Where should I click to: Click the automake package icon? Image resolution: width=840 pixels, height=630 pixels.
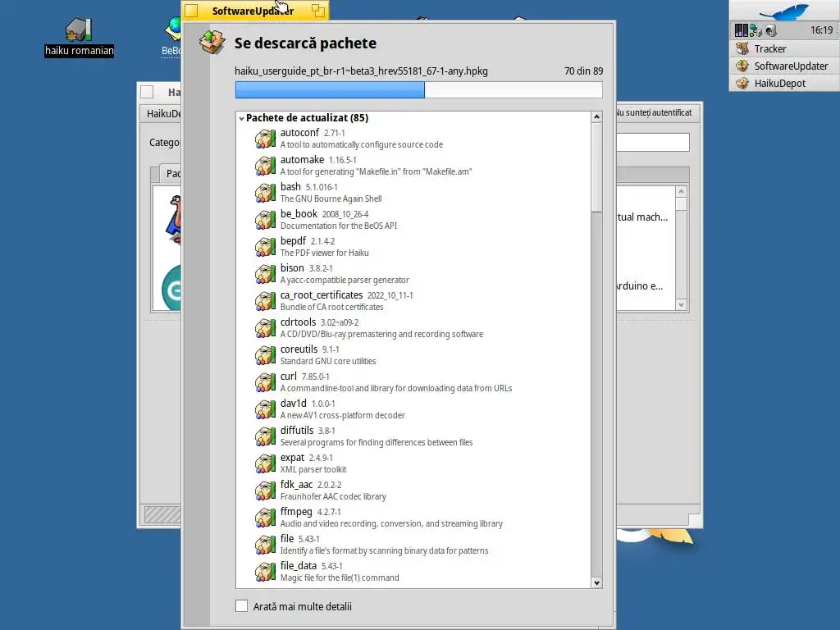pyautogui.click(x=265, y=166)
